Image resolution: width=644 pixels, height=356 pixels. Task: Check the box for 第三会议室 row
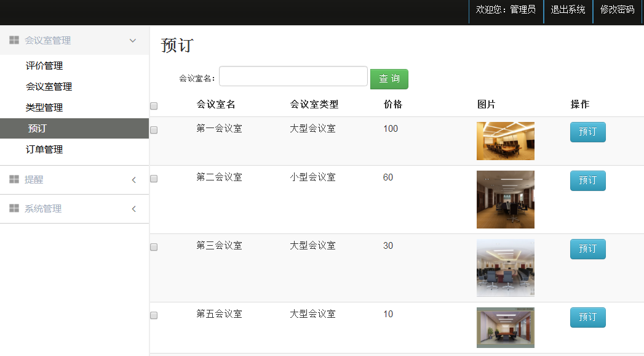pyautogui.click(x=154, y=247)
